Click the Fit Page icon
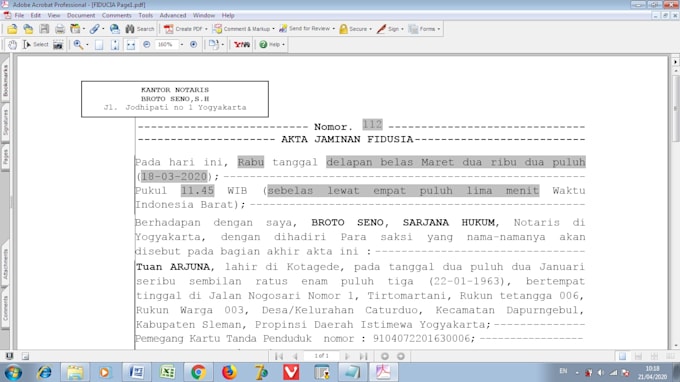This screenshot has height=382, width=680. click(114, 45)
